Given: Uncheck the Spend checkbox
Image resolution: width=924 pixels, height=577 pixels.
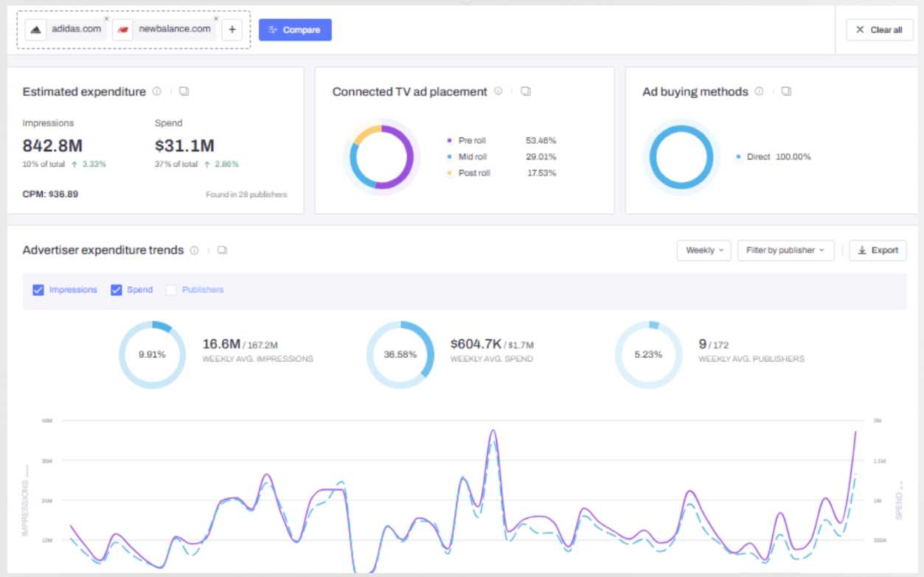Looking at the screenshot, I should pyautogui.click(x=116, y=290).
